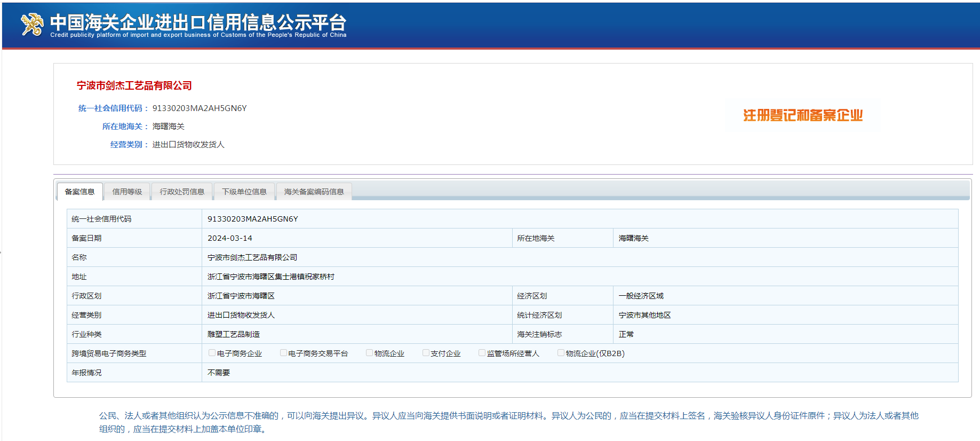Switch to 海关备案编码信息 tab

click(x=314, y=192)
